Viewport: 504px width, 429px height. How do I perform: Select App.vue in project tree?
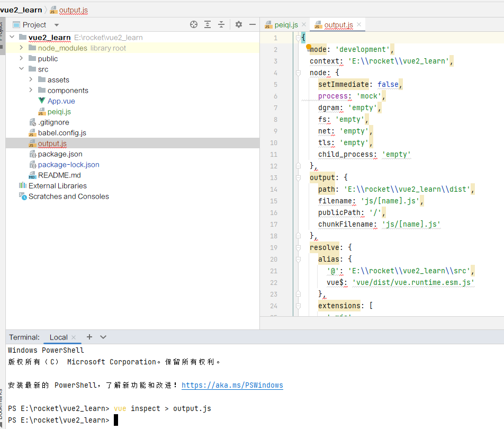click(x=61, y=101)
